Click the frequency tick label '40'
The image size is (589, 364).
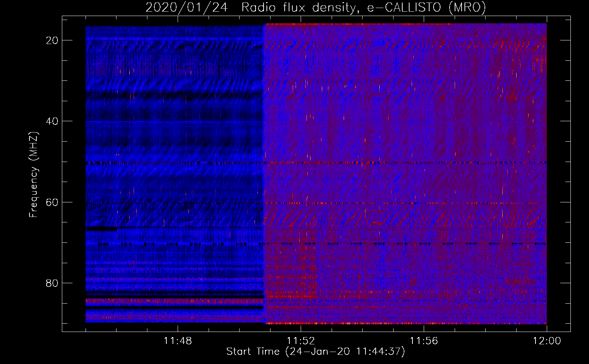pyautogui.click(x=52, y=121)
